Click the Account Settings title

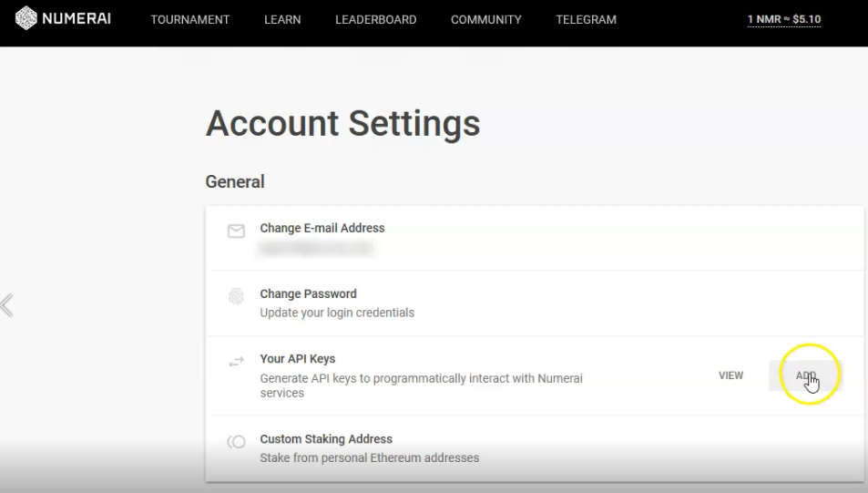tap(342, 124)
